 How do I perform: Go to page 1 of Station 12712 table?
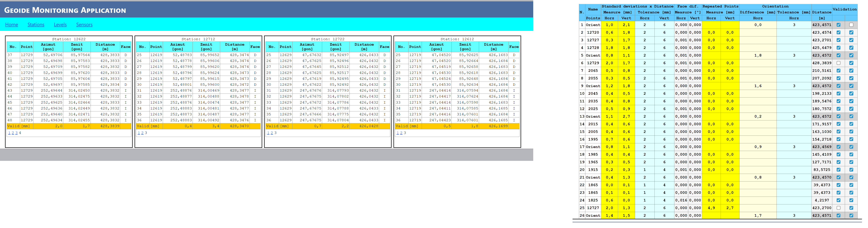pyautogui.click(x=139, y=133)
